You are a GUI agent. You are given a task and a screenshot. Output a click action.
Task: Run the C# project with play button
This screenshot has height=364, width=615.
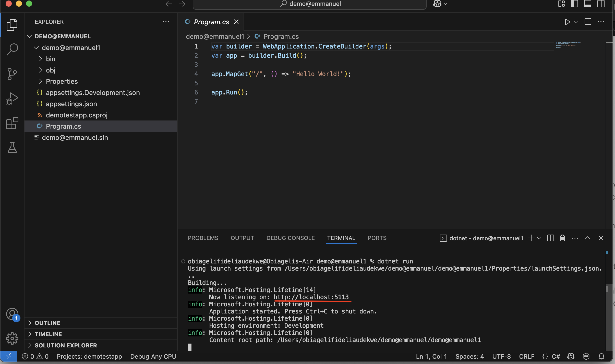(567, 22)
